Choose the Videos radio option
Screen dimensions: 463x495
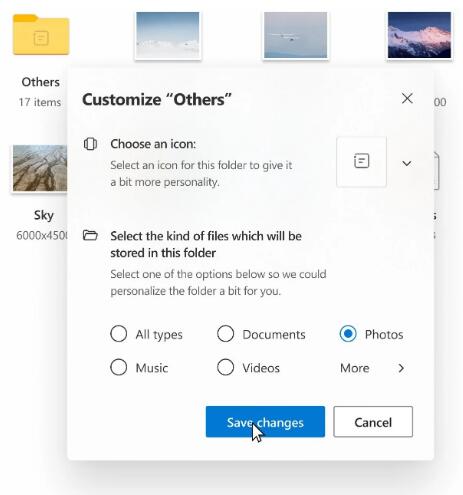[225, 367]
